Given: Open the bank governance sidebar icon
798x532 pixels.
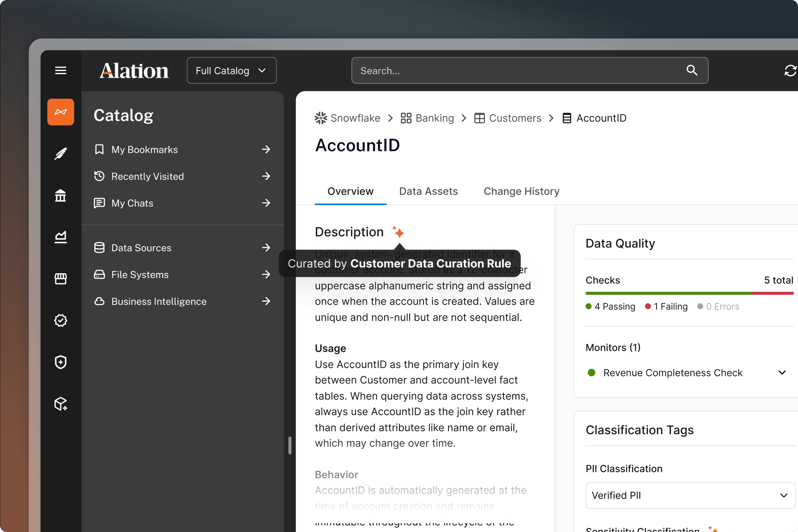Looking at the screenshot, I should click(x=61, y=195).
